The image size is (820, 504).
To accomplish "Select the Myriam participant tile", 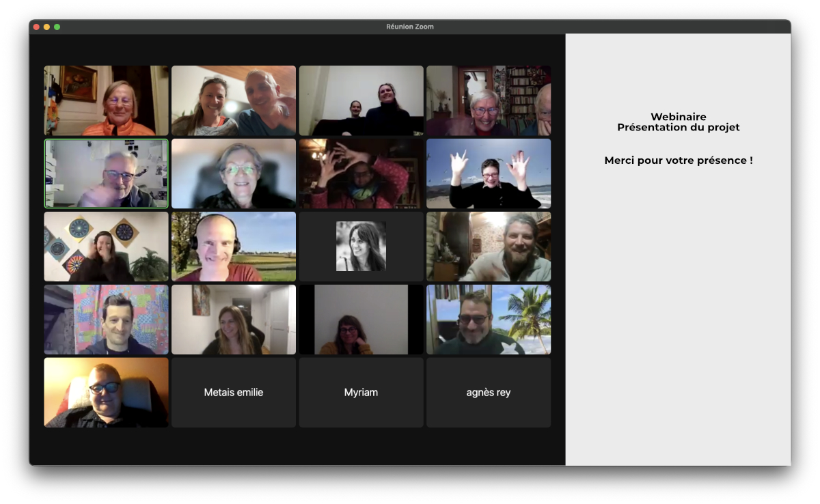I will pyautogui.click(x=361, y=393).
